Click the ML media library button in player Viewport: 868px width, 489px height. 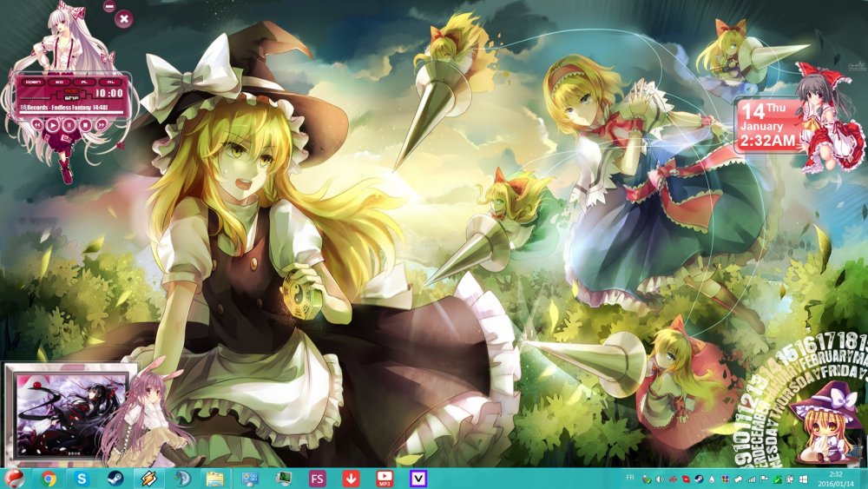[111, 82]
